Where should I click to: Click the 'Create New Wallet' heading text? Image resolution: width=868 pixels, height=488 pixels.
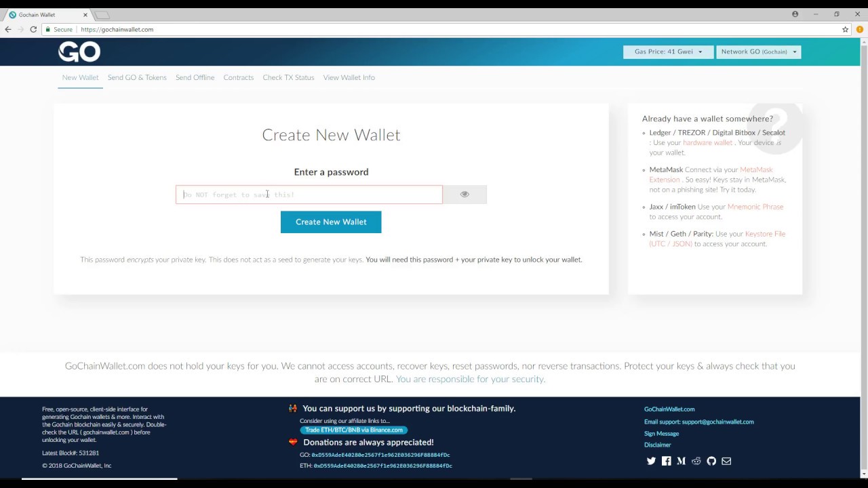click(x=331, y=135)
